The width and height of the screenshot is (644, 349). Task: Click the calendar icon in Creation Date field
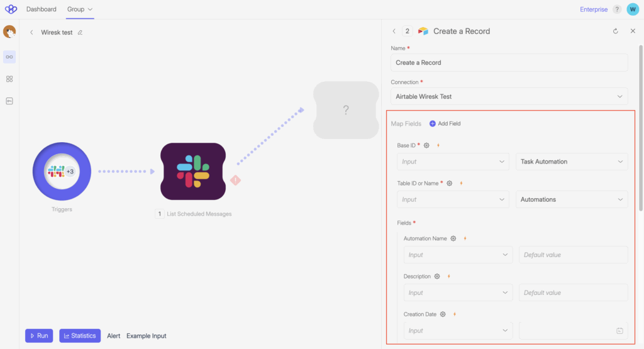tap(619, 331)
